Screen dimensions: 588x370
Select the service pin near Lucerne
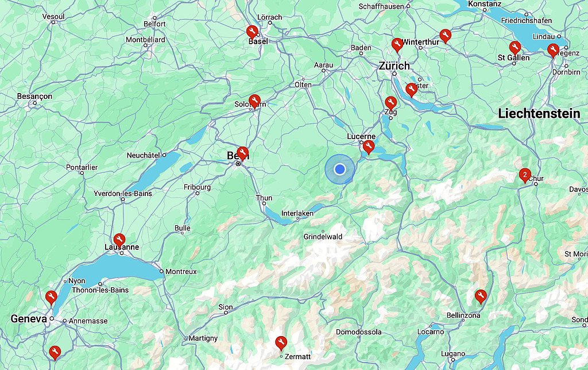click(369, 147)
